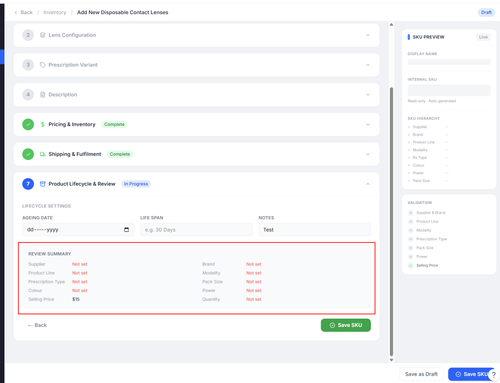Click Brand Not set in Review Summary
500x383 pixels.
point(254,264)
